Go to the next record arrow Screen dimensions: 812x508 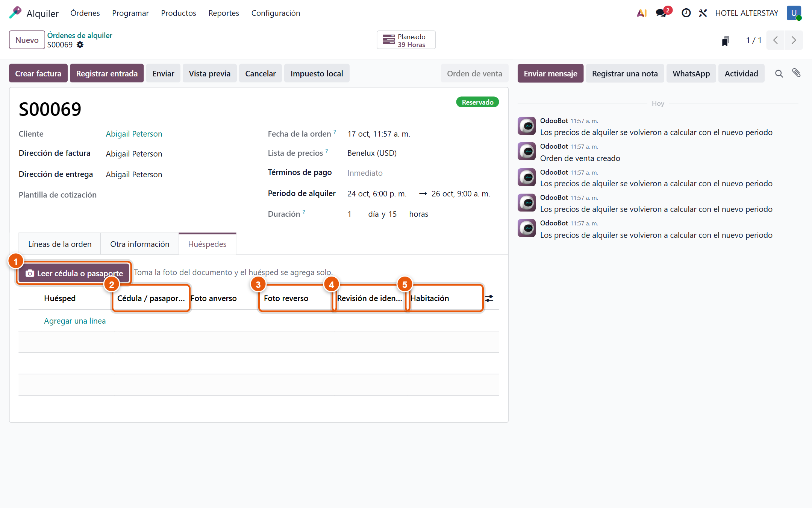(x=794, y=40)
